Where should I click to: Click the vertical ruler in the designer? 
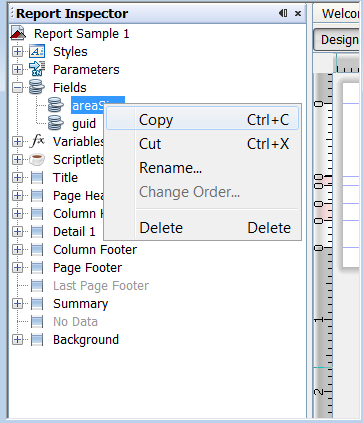point(323,245)
